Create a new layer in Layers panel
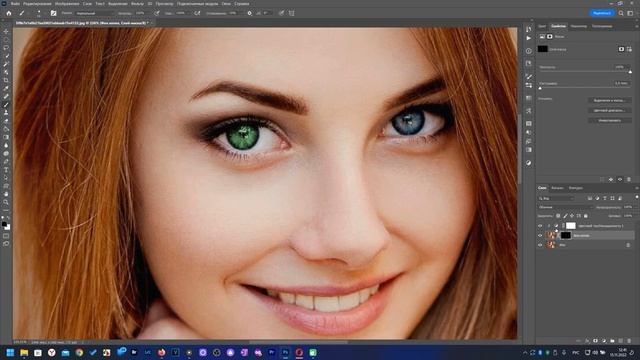The image size is (640, 360). [x=620, y=341]
